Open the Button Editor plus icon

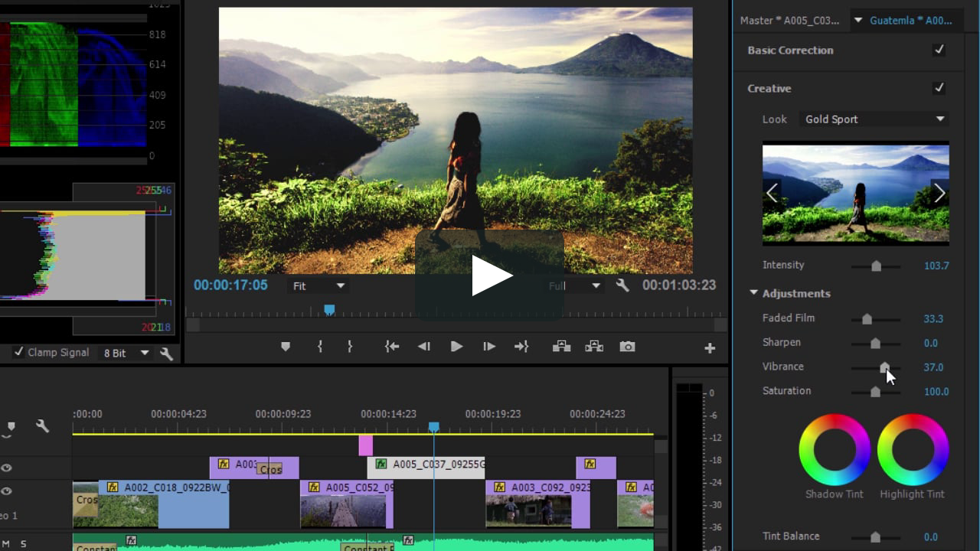[710, 348]
